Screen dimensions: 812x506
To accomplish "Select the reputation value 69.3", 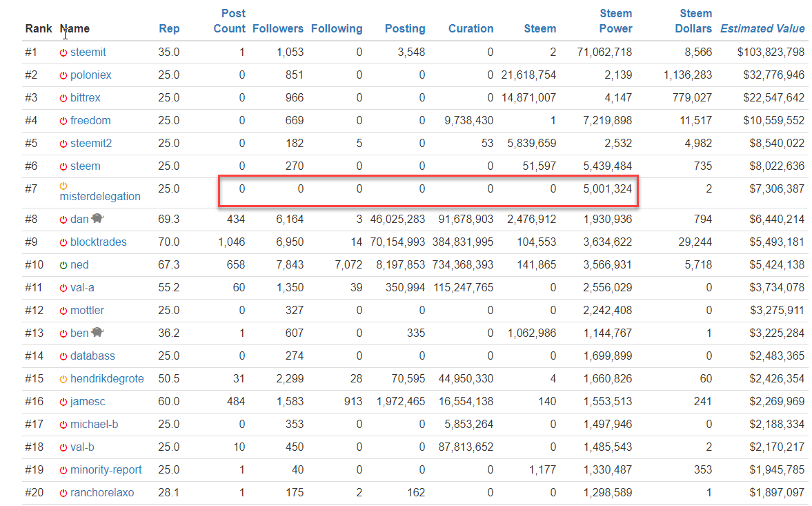I will (x=169, y=220).
